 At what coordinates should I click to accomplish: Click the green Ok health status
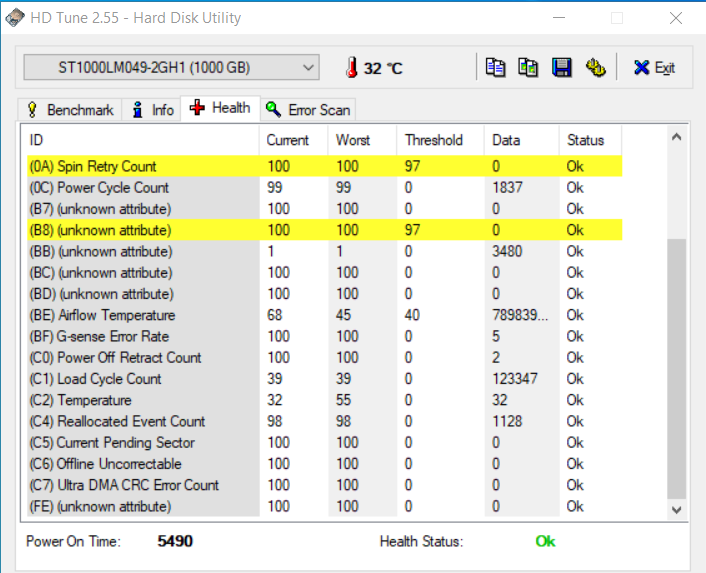point(545,541)
